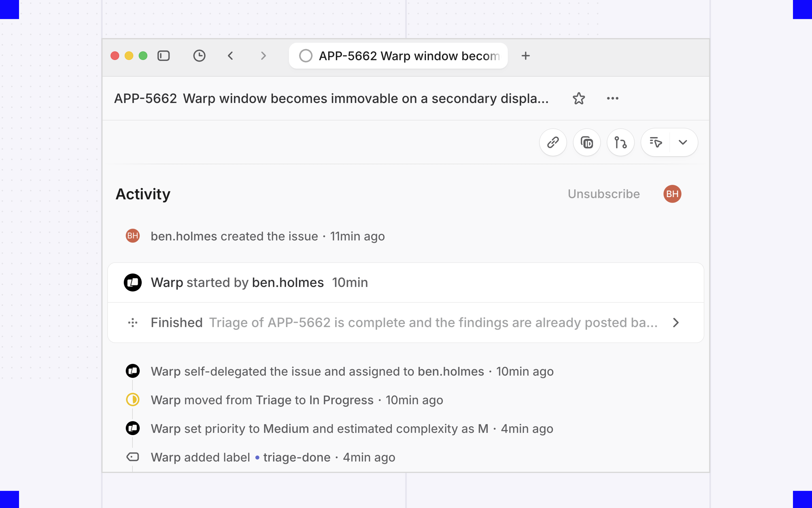Image resolution: width=812 pixels, height=508 pixels.
Task: Toggle the sidebar panel icon
Action: tap(163, 56)
